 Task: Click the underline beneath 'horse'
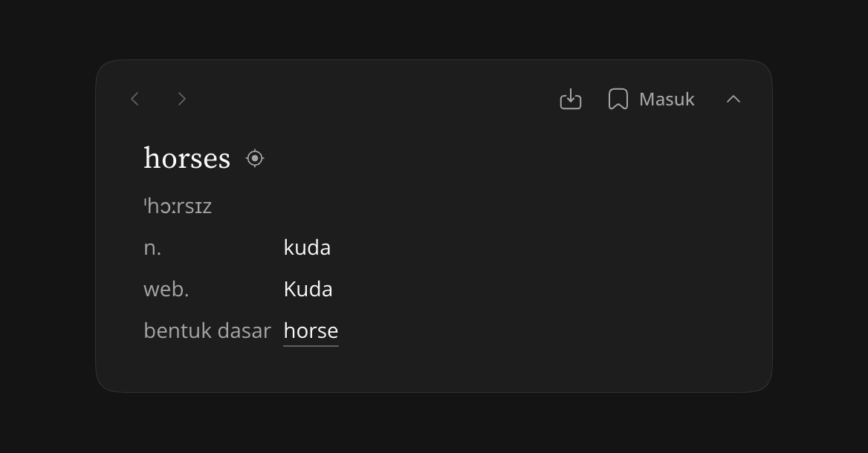pyautogui.click(x=311, y=346)
